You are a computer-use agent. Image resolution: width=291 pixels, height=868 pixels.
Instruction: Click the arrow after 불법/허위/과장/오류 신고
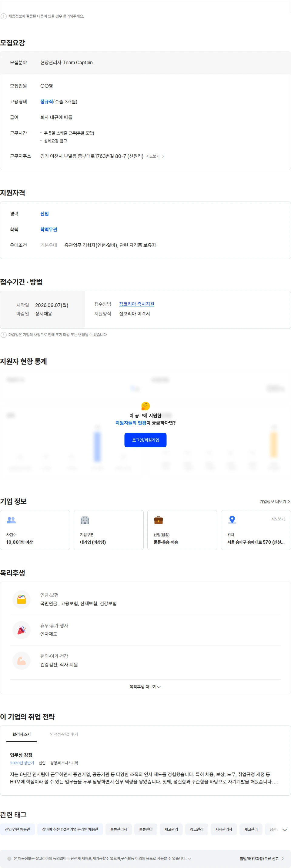pyautogui.click(x=282, y=859)
